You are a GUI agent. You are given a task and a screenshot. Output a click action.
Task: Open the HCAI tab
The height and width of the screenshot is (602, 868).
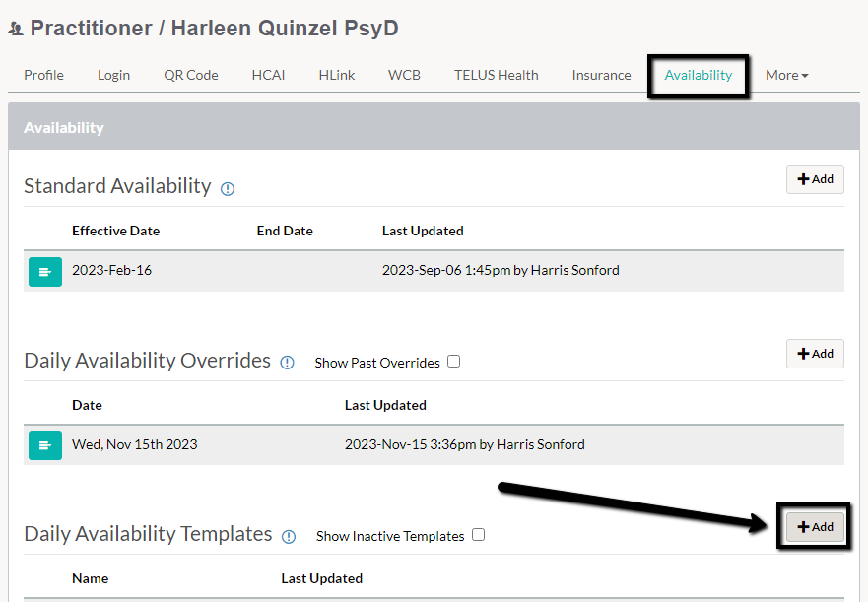(x=269, y=75)
